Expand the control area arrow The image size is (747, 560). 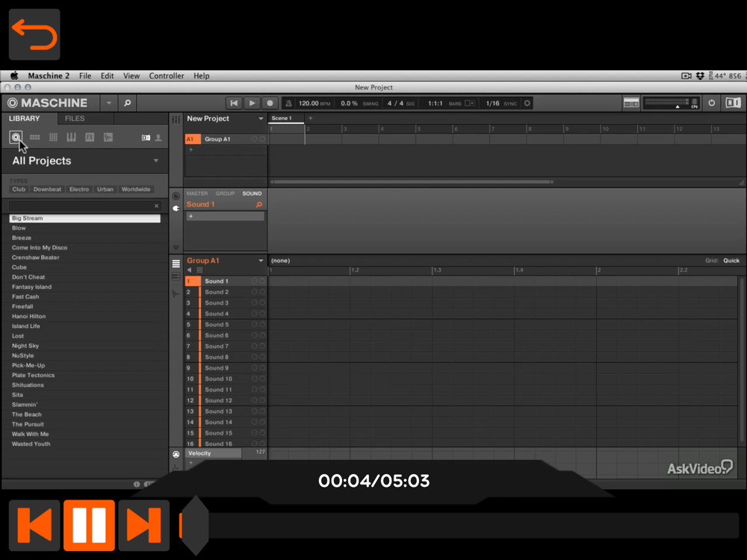(176, 248)
